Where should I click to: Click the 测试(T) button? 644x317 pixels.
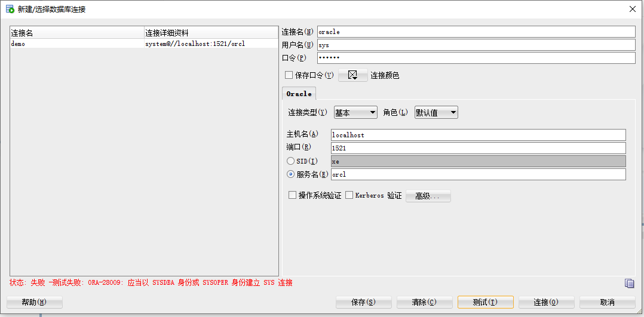point(486,302)
